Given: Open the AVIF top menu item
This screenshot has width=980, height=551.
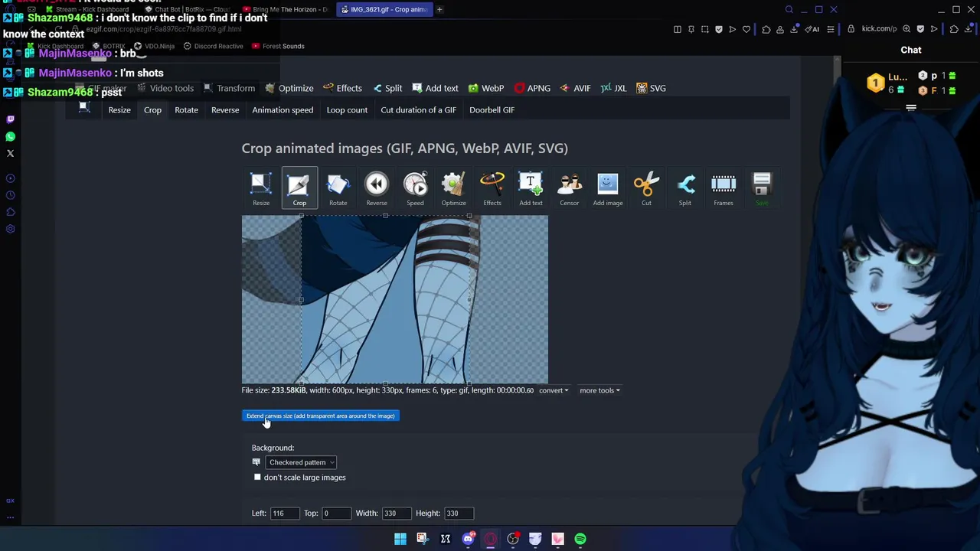Looking at the screenshot, I should (x=575, y=88).
